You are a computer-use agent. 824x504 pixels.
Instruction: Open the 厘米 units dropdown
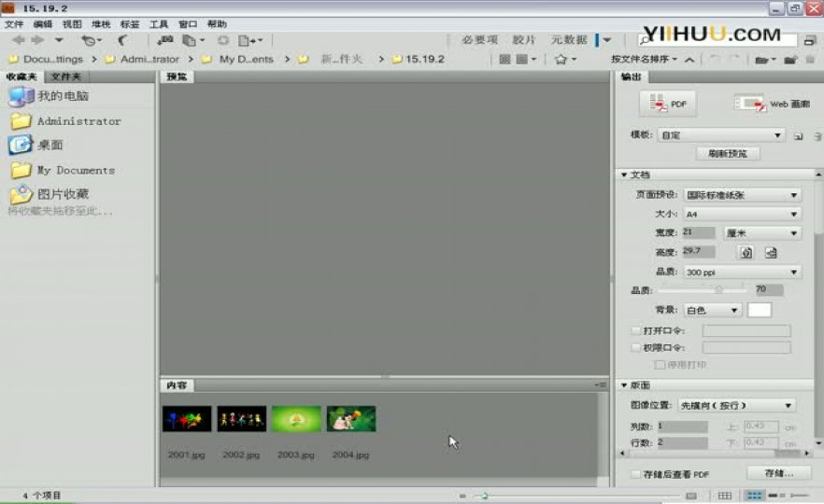click(762, 233)
